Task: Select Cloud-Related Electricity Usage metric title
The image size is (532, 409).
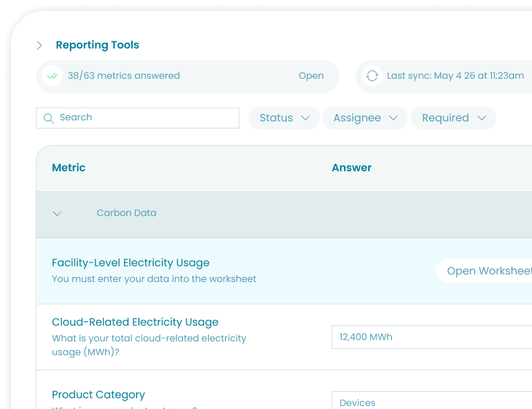Action: [135, 322]
